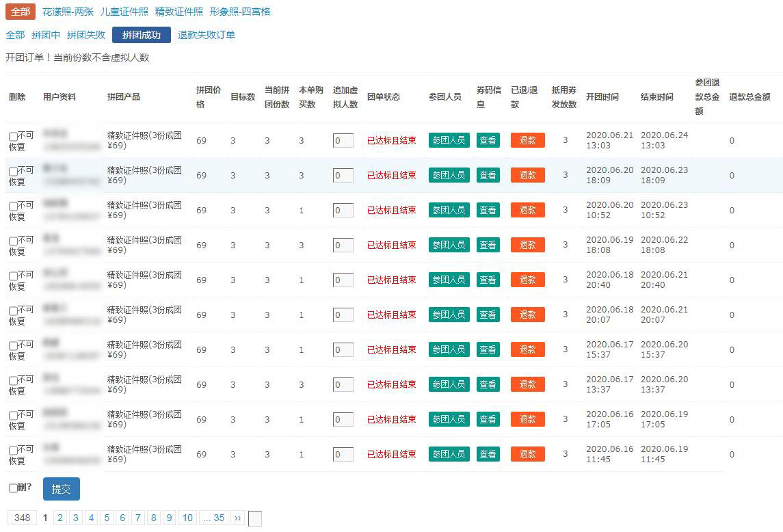
Task: Click 查看 coupon info for order opened 2020.06.20 10:52
Action: 488,210
